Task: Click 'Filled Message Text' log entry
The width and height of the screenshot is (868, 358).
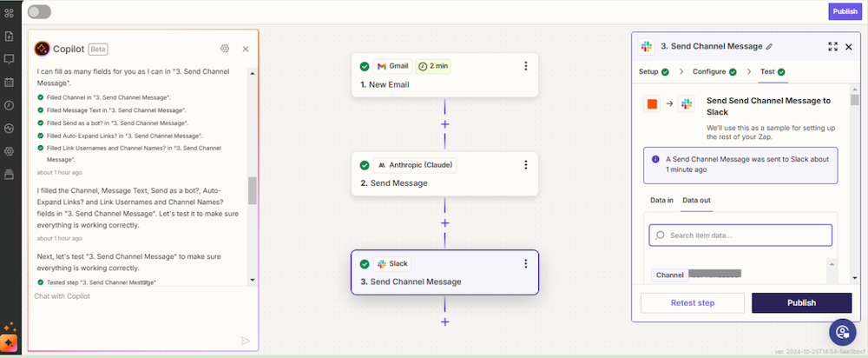Action: tap(116, 110)
